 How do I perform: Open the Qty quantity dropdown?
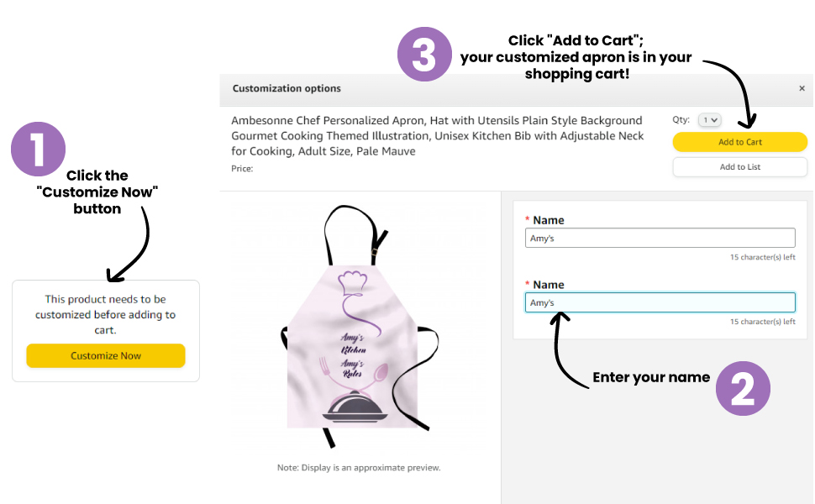point(709,120)
